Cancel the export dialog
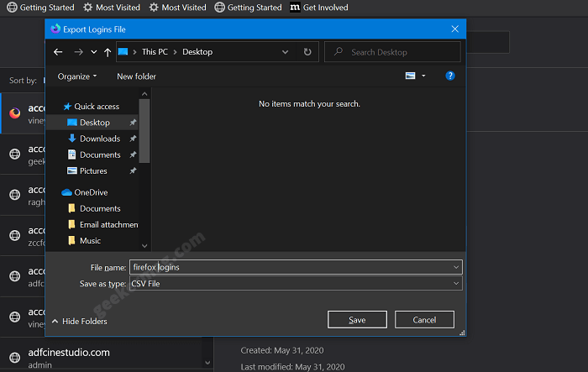This screenshot has width=588, height=372. (424, 320)
